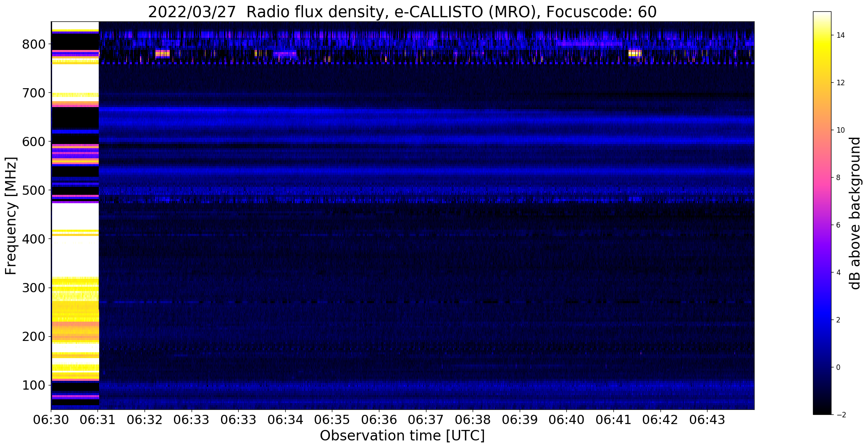Click the 06:37 time tick label
868x448 pixels.
[x=426, y=420]
